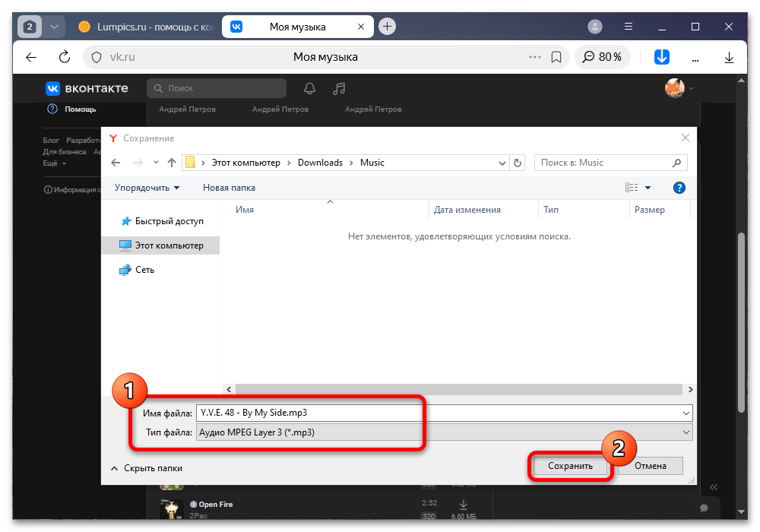Expand the file name history dropdown
The image size is (760, 532).
[686, 413]
